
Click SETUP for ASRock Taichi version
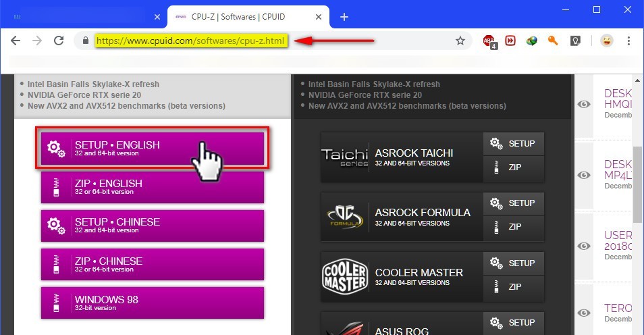tap(514, 143)
